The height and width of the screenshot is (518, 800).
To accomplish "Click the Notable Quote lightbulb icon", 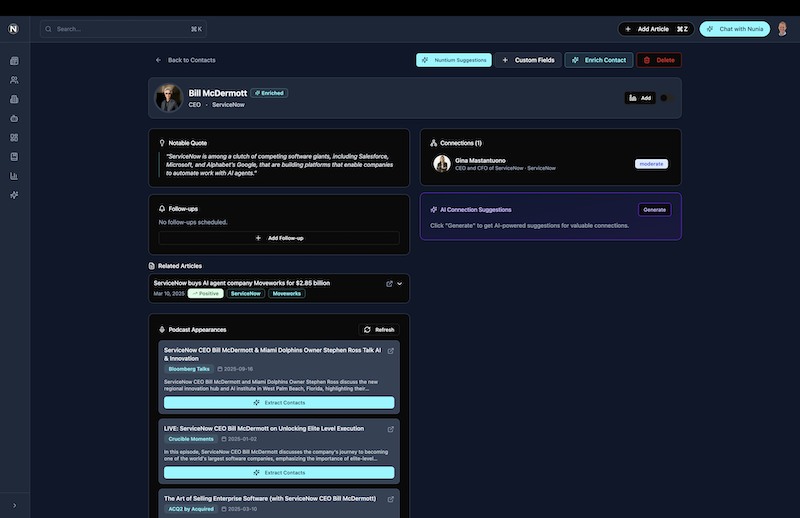I will pyautogui.click(x=162, y=143).
